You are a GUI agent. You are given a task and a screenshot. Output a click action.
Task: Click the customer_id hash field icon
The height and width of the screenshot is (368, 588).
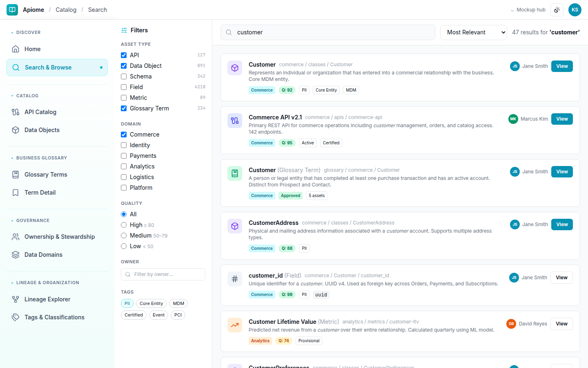pos(235,279)
